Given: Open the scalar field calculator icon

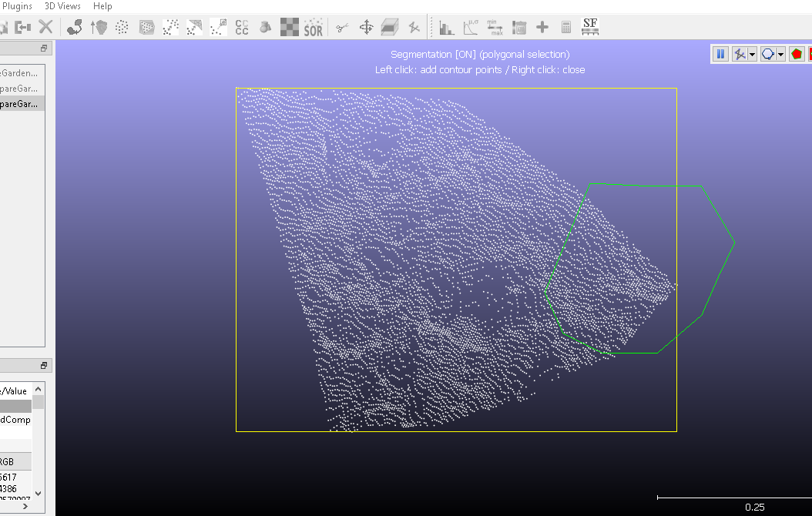Looking at the screenshot, I should click(566, 28).
